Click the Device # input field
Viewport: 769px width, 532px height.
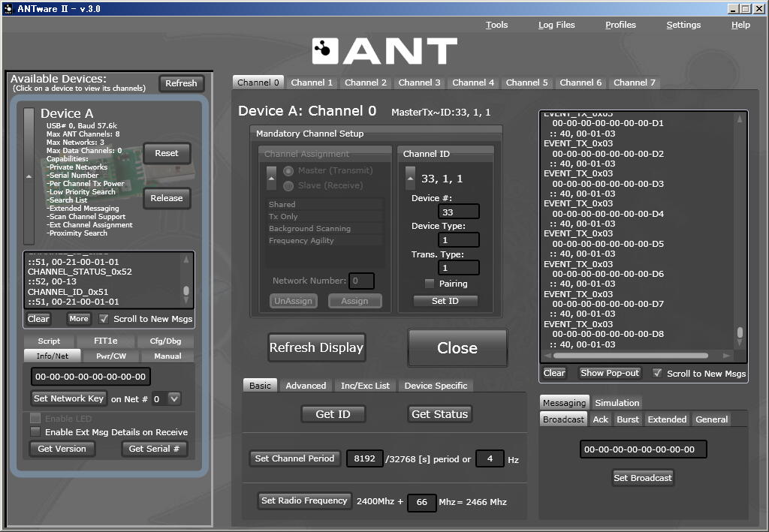[x=458, y=212]
